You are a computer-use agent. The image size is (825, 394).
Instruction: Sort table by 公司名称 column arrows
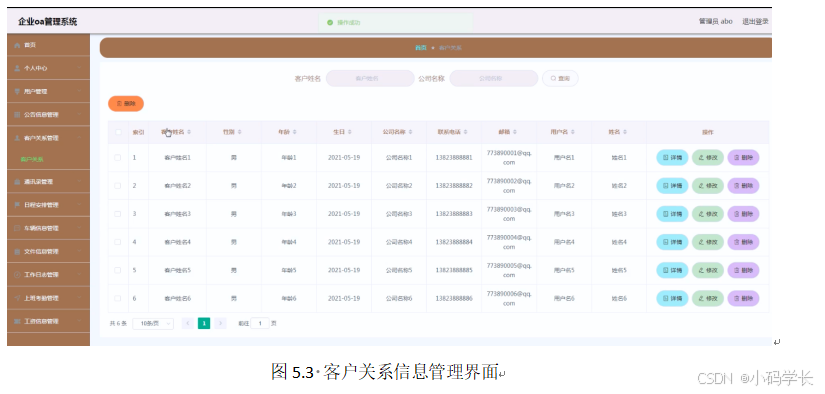410,132
